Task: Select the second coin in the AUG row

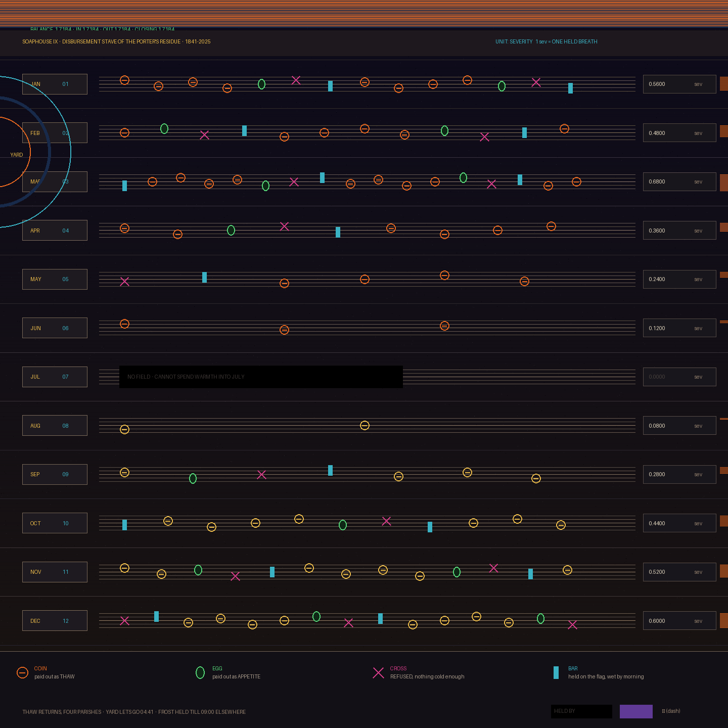Action: coord(365,426)
